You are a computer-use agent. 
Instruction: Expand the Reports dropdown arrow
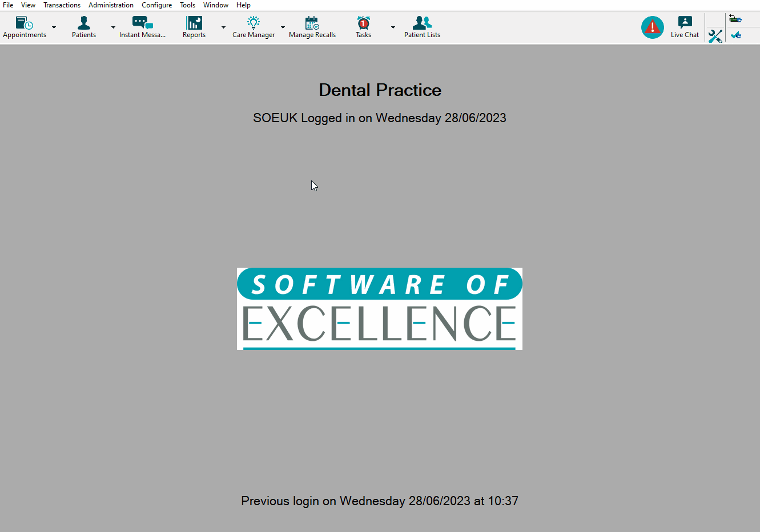coord(223,27)
